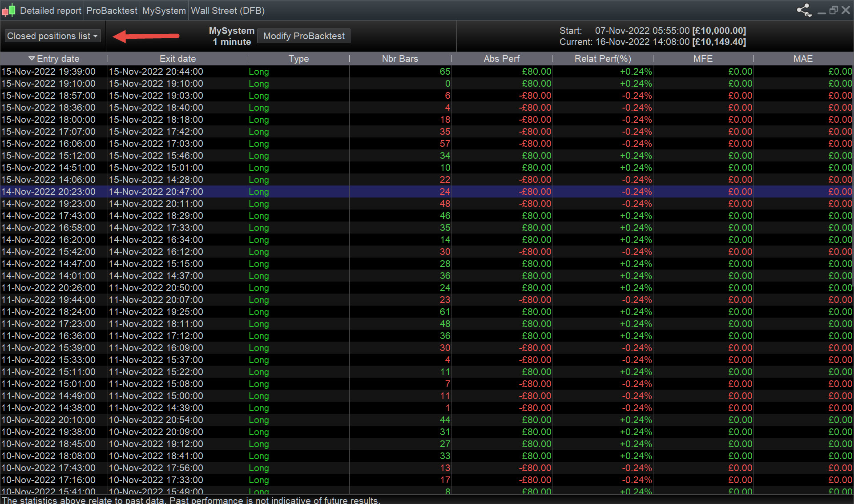The image size is (854, 504).
Task: Restore the Detailed report window
Action: tap(834, 10)
